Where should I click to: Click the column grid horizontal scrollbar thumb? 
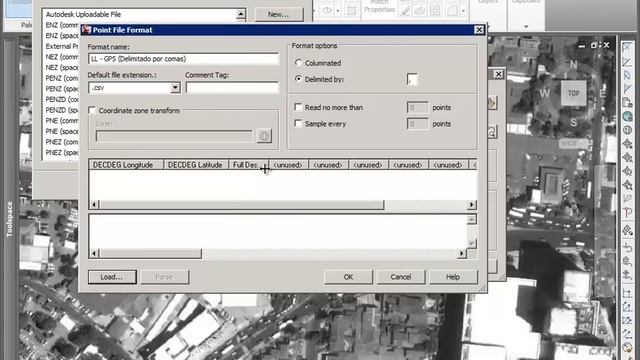[x=242, y=204]
